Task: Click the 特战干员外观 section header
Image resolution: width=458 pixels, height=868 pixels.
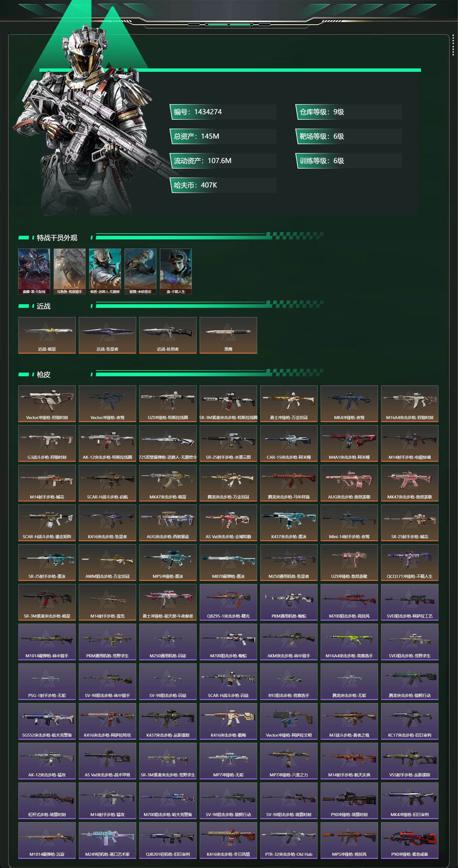Action: 57,238
